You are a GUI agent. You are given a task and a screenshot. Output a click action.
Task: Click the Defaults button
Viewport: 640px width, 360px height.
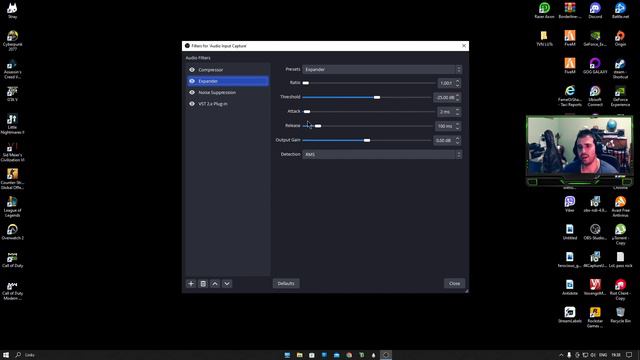click(x=286, y=284)
